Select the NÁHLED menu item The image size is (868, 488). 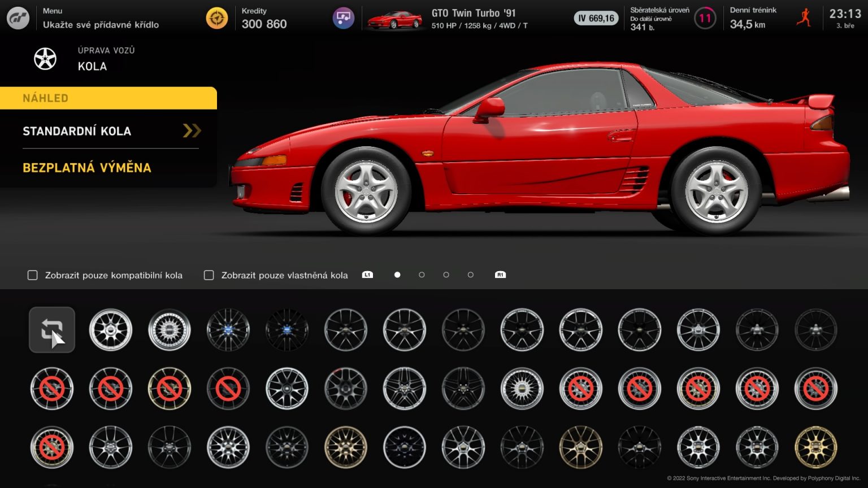pyautogui.click(x=108, y=98)
